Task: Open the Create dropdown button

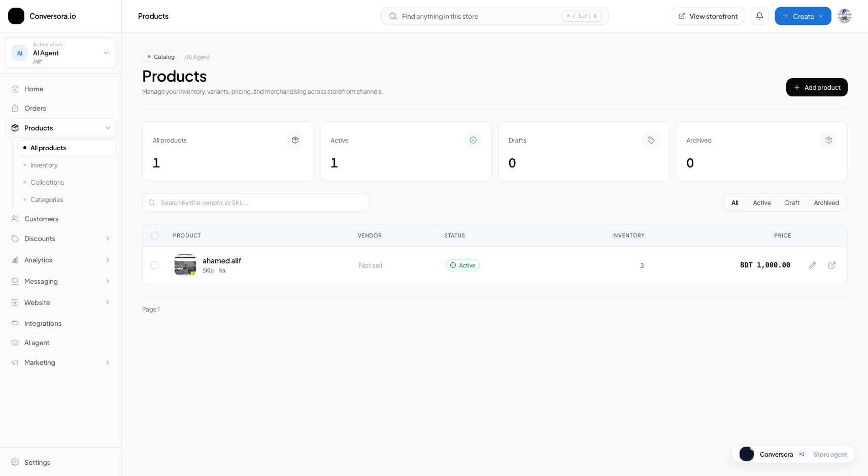Action: tap(803, 16)
